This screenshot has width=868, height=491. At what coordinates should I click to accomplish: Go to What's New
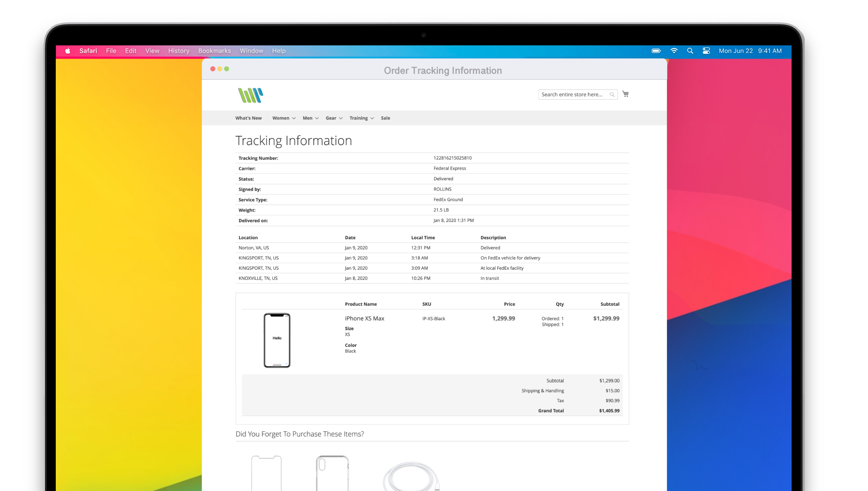[x=248, y=118]
